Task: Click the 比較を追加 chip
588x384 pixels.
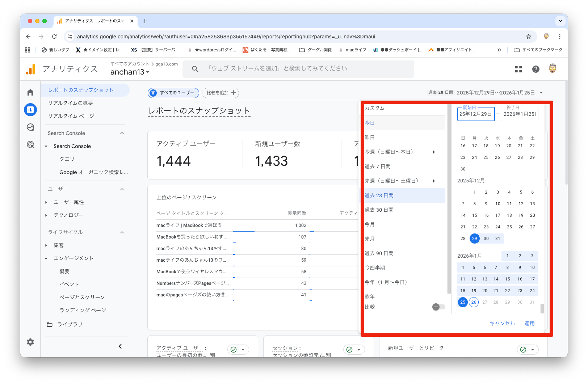Action: pos(220,93)
